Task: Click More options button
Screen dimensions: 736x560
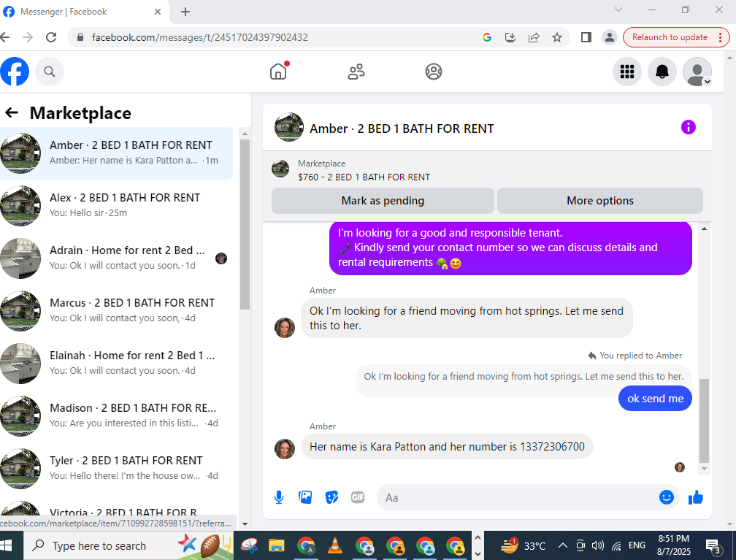Action: coord(600,201)
